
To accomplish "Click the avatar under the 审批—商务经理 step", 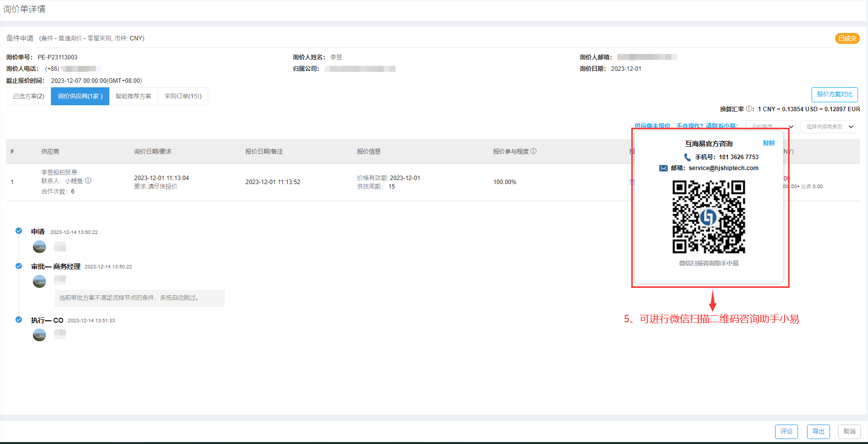I will click(39, 281).
